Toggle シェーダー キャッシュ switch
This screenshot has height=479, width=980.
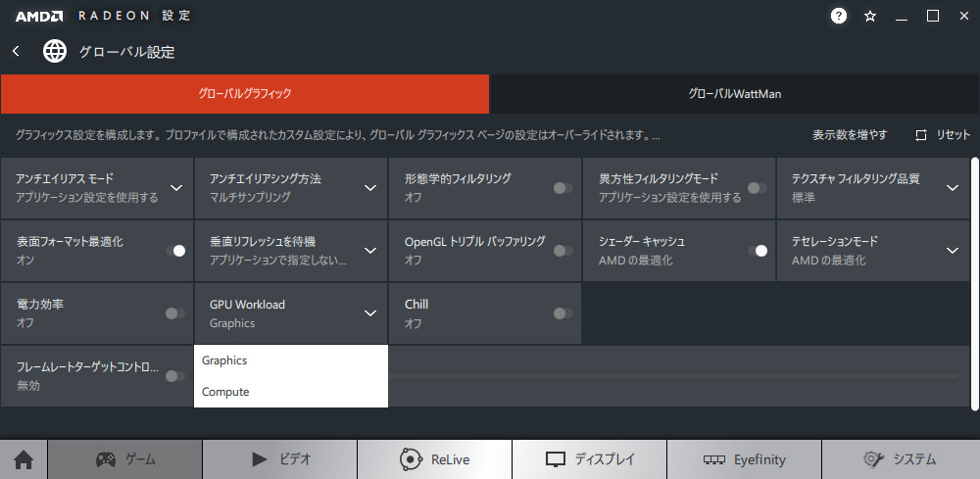[758, 251]
